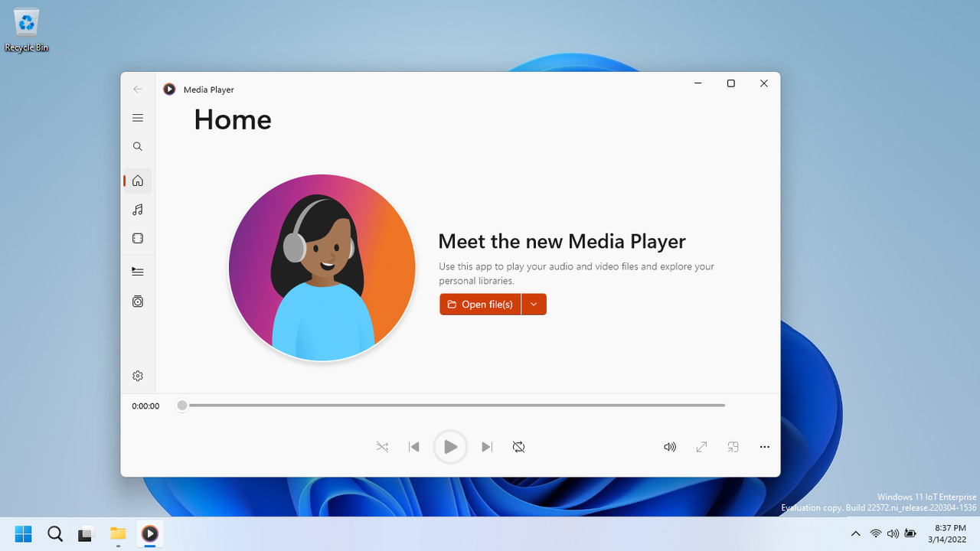Click the illustrated headphones avatar
The image size is (980, 551).
322,268
